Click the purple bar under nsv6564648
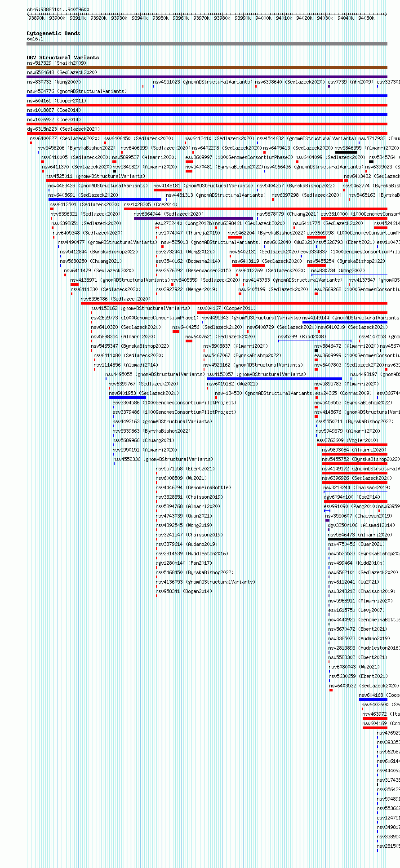The height and width of the screenshot is (868, 400). [207, 77]
